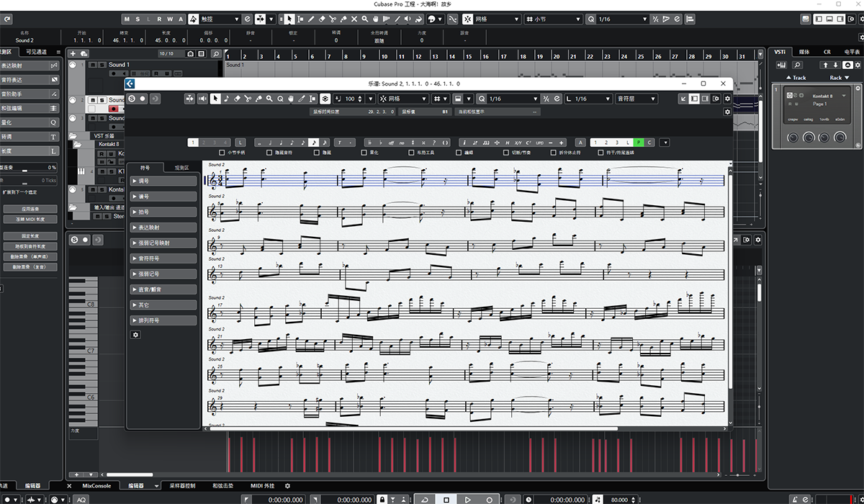
Task: Select the hand grab tool in Score editor
Action: 291,99
